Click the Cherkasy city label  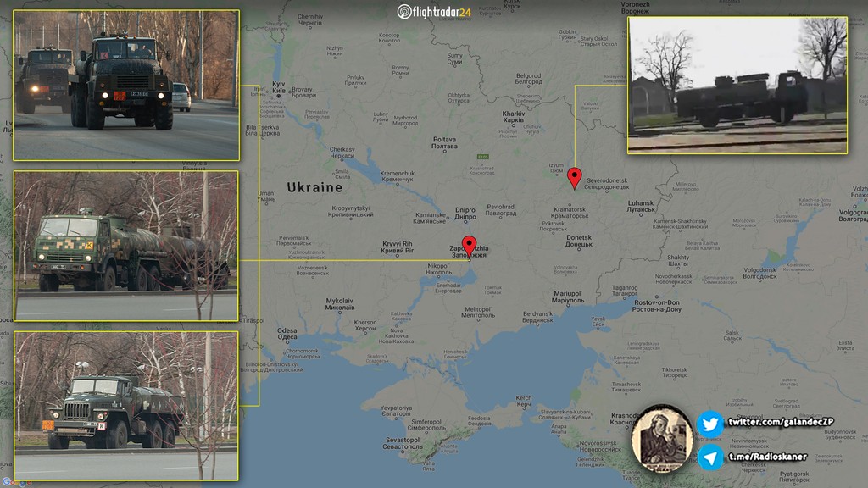click(x=342, y=152)
